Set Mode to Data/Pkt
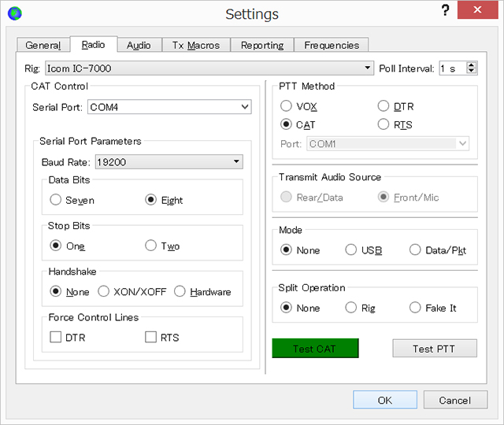Screen dimensions: 504x425 [415, 250]
